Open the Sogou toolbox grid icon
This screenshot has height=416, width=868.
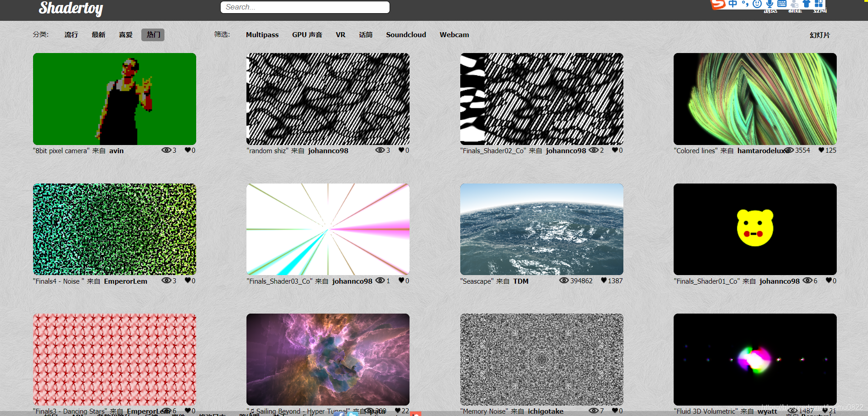pyautogui.click(x=818, y=4)
